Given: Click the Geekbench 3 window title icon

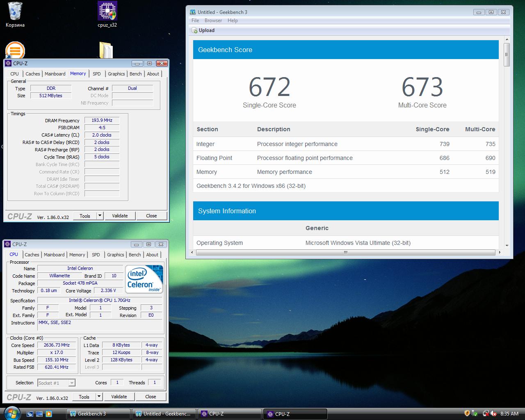Looking at the screenshot, I should [x=192, y=12].
